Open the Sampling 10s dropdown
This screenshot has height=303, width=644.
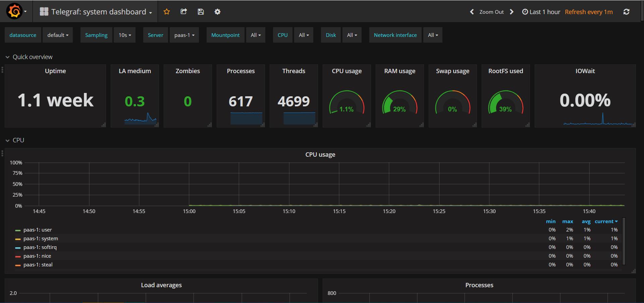point(125,35)
